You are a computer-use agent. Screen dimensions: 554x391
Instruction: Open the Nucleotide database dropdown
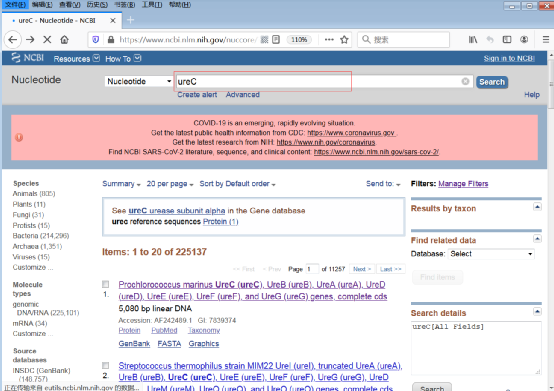139,82
